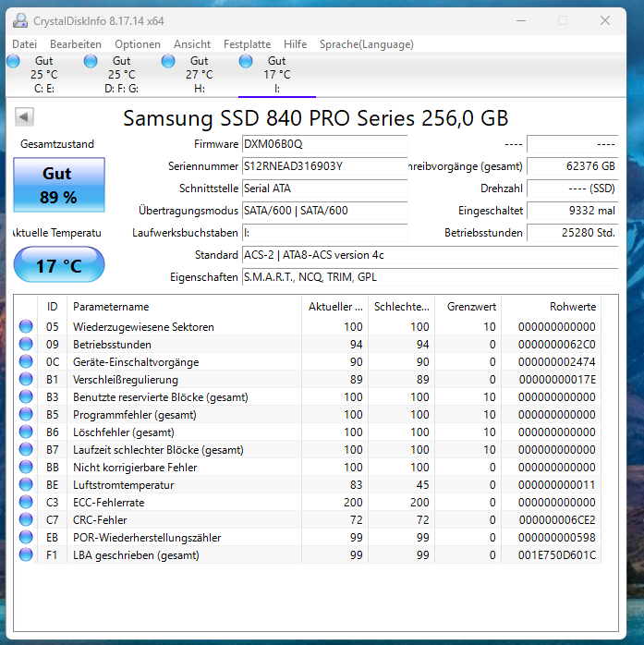
Task: Open the Ansicht menu
Action: (x=192, y=44)
